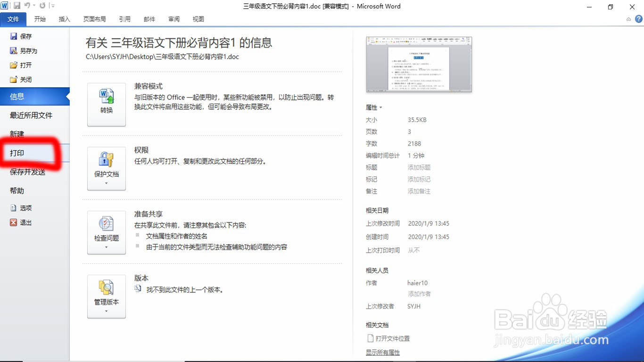Click the 显示所有属性 link

tap(382, 352)
